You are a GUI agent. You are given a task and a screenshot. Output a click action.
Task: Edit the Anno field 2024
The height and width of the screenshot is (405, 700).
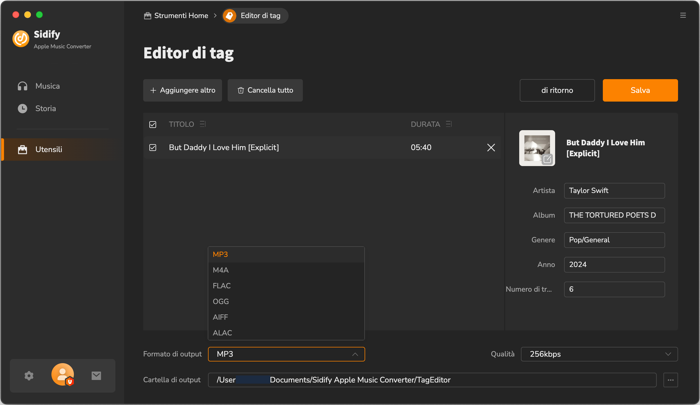(614, 265)
